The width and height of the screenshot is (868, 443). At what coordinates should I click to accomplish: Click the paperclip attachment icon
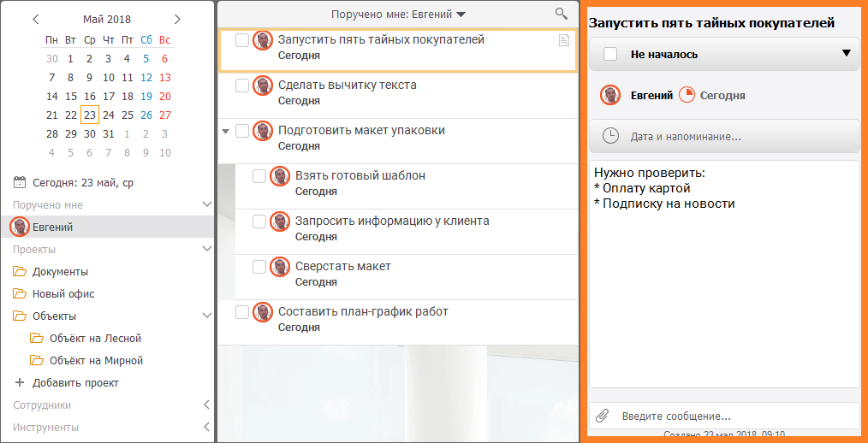602,416
